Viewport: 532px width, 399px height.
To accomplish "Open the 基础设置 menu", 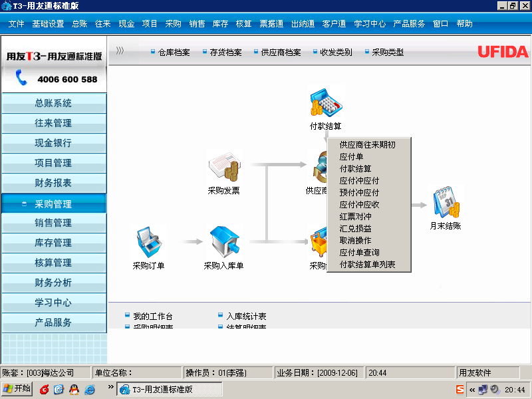I will click(x=48, y=24).
